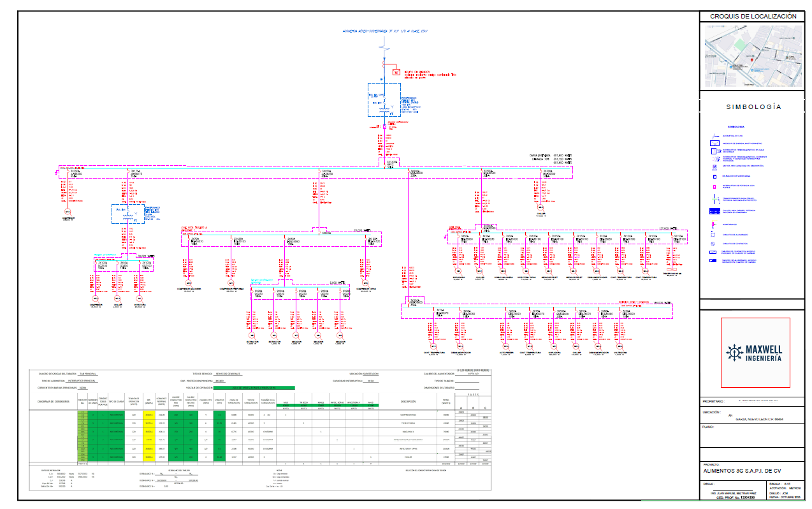This screenshot has height=509, width=812.
Task: Select the PROPIETARIO label in title block
Action: [x=714, y=402]
